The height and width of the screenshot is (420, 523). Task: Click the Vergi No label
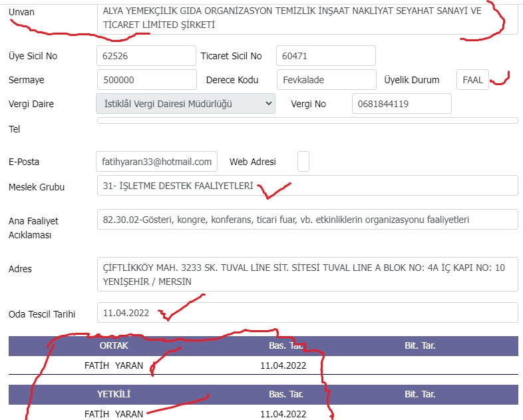click(x=308, y=104)
